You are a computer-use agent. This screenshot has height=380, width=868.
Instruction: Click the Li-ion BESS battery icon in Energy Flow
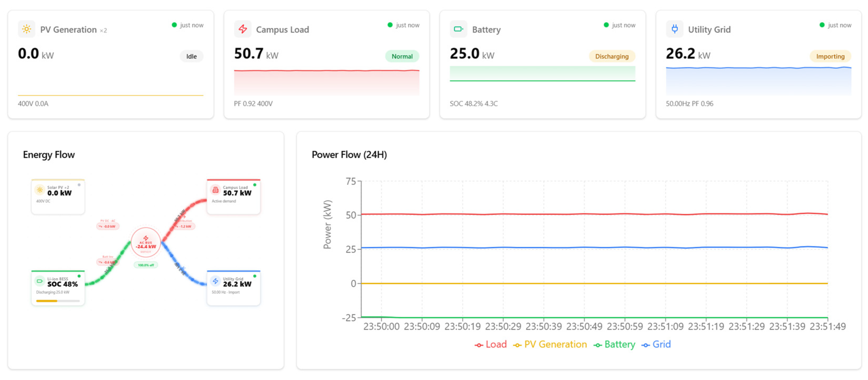pos(40,281)
